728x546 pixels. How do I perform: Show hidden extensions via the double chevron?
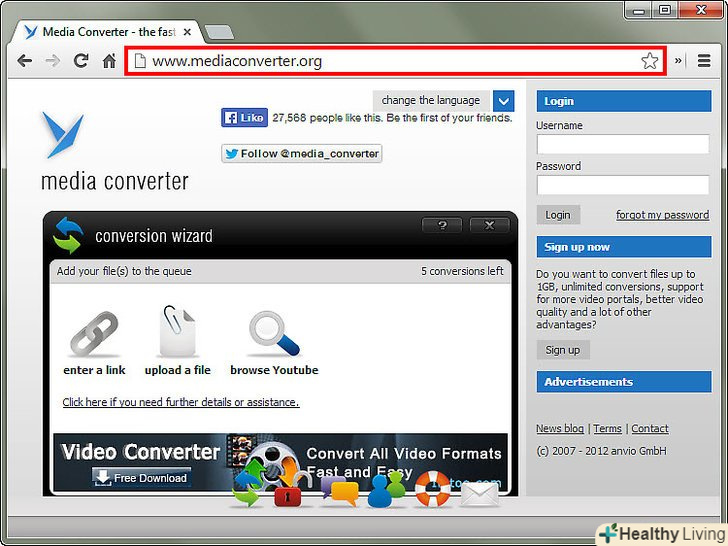[678, 60]
